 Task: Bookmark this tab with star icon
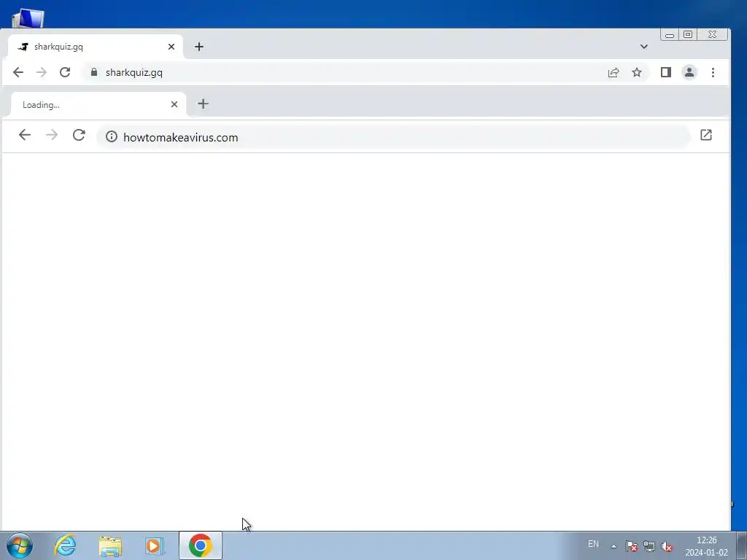(x=636, y=72)
